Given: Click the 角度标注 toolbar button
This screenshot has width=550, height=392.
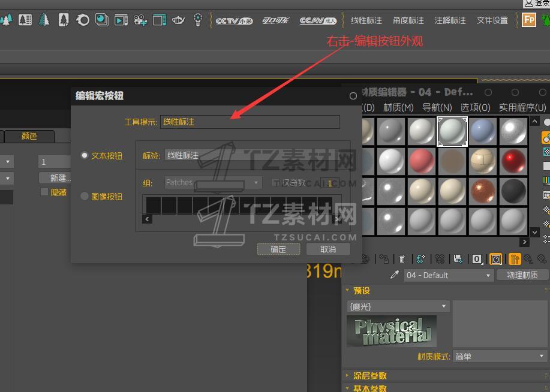Looking at the screenshot, I should (x=408, y=20).
